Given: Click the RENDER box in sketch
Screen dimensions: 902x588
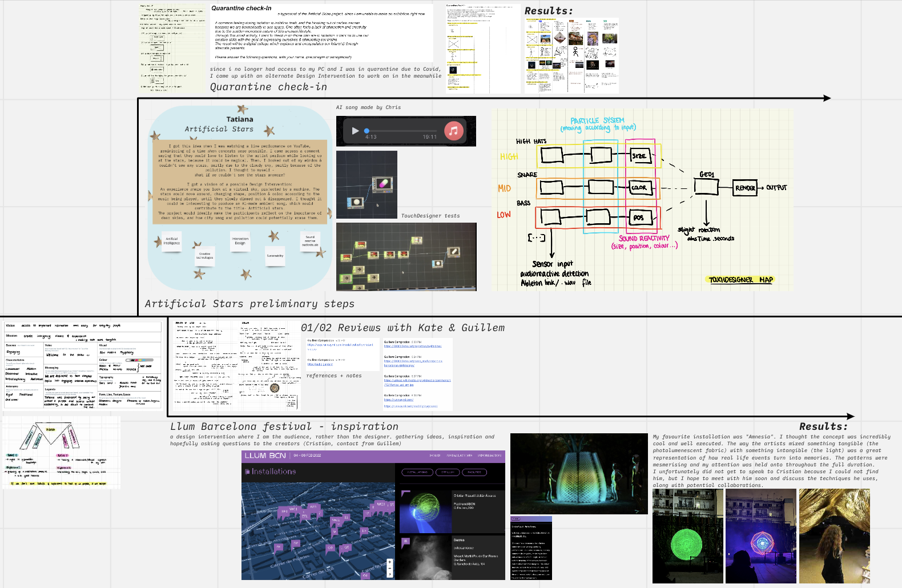Looking at the screenshot, I should (745, 187).
